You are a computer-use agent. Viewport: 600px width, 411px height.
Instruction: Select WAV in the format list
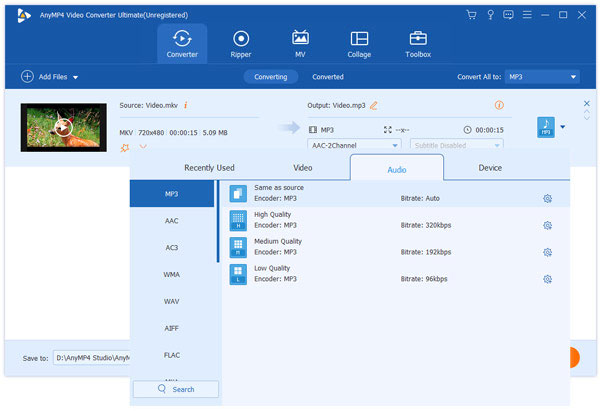pyautogui.click(x=172, y=301)
